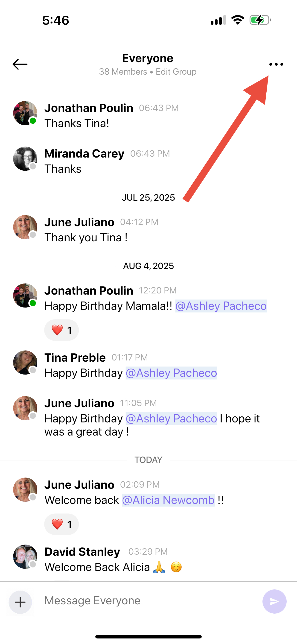Tap the 5:46 clock in status bar
The height and width of the screenshot is (644, 297).
[56, 20]
